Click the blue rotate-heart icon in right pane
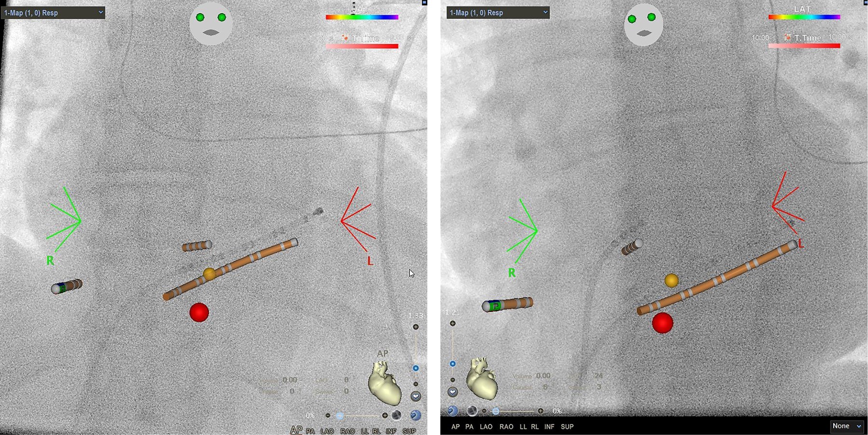Image resolution: width=868 pixels, height=435 pixels. pyautogui.click(x=452, y=410)
